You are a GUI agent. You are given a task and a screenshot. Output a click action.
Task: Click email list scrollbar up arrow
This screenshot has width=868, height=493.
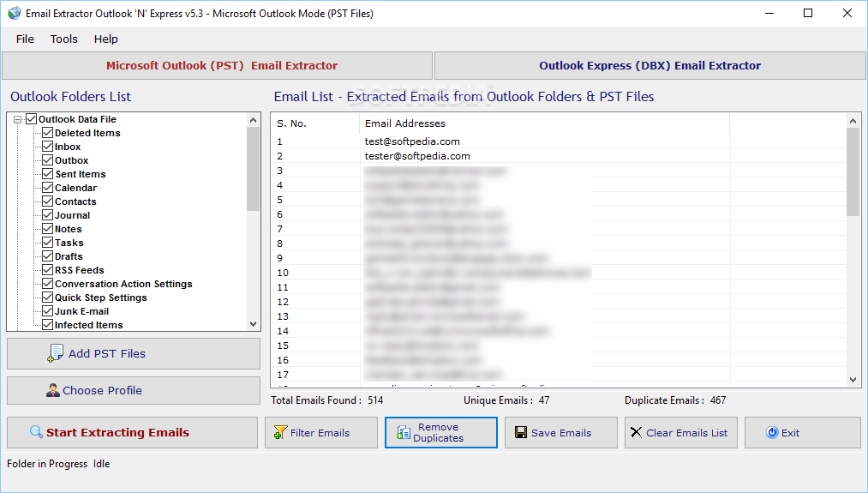pos(853,121)
